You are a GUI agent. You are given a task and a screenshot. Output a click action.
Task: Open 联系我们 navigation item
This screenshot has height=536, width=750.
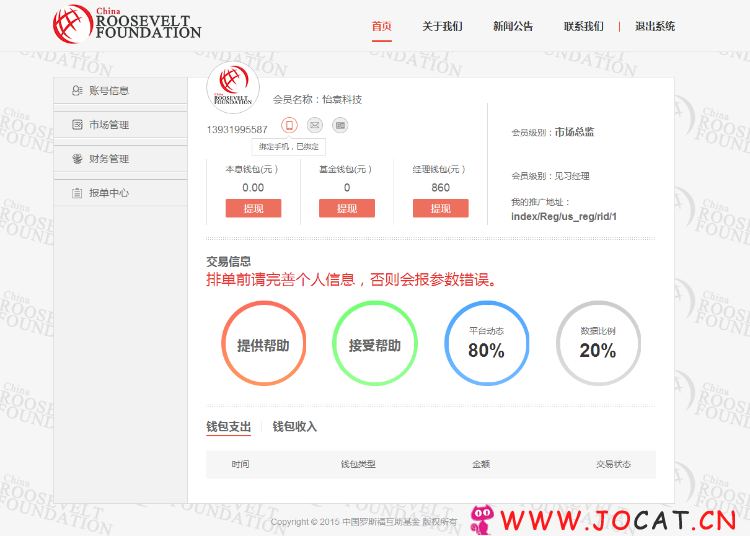[583, 26]
